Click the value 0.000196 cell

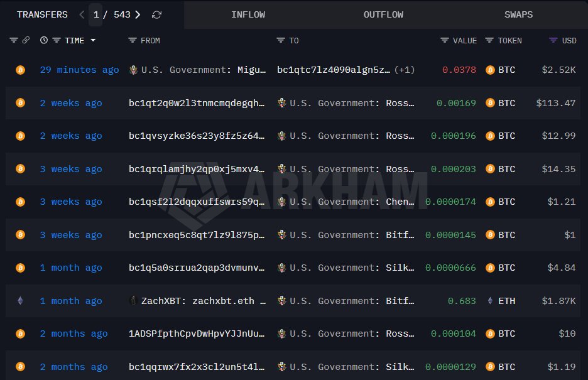(x=454, y=136)
